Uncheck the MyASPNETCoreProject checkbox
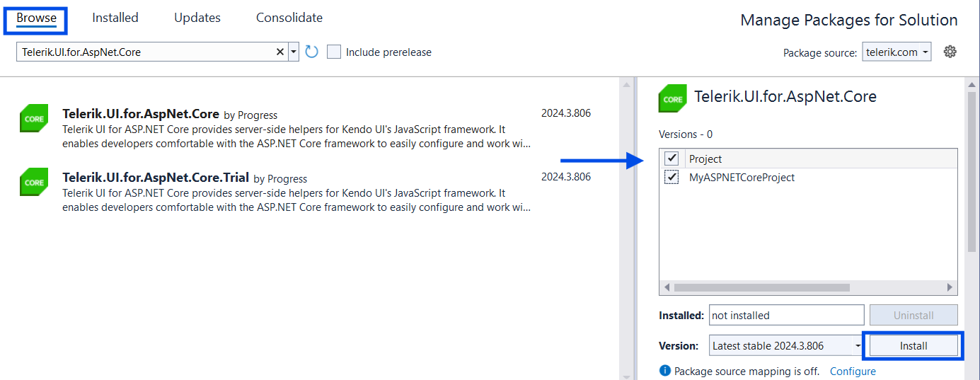 pos(672,177)
